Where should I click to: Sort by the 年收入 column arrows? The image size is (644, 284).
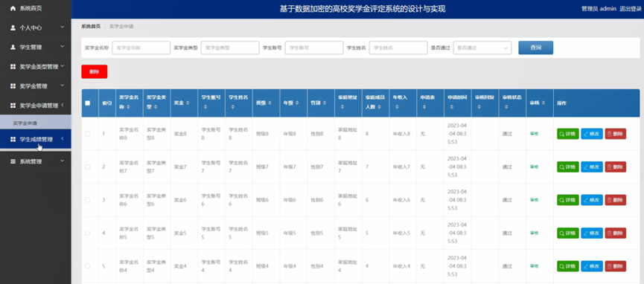[x=397, y=107]
